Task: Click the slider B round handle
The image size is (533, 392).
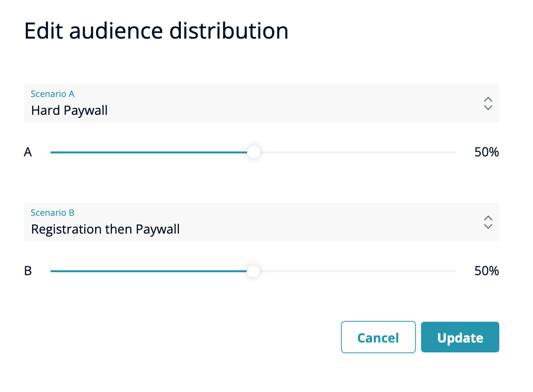Action: click(x=253, y=271)
